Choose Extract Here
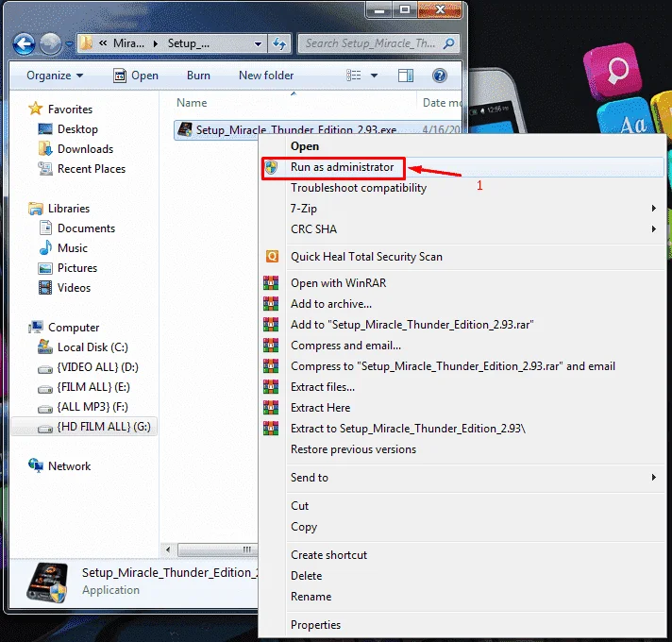This screenshot has height=642, width=672. tap(462, 408)
